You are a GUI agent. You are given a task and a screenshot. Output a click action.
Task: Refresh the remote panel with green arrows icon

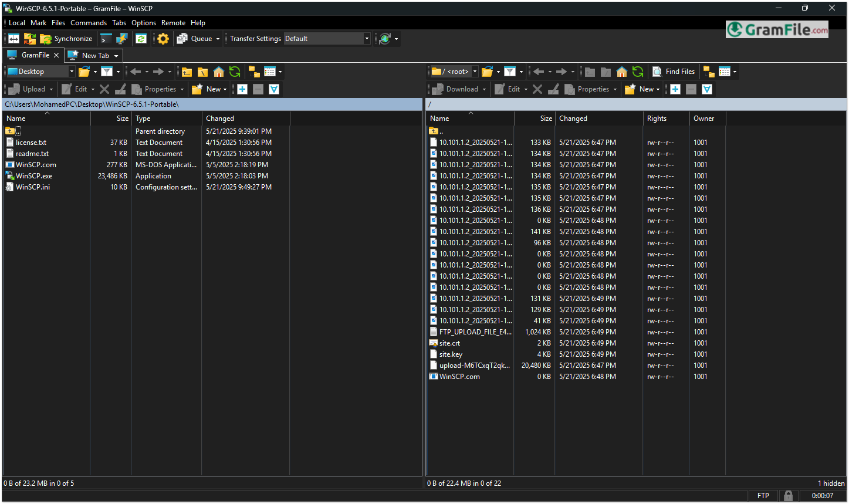(638, 72)
